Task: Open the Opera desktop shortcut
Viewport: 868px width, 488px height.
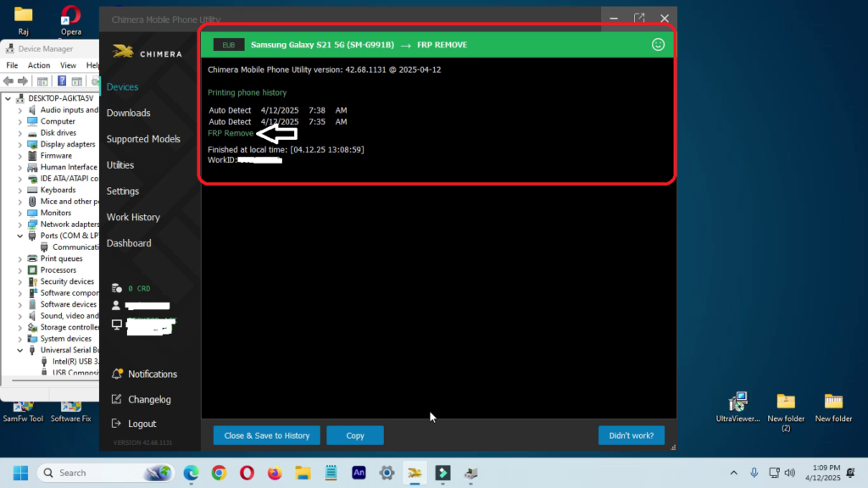Action: [71, 20]
